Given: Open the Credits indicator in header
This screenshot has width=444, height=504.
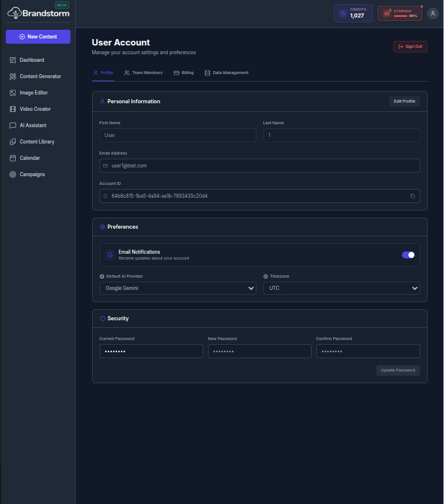Looking at the screenshot, I should pos(353,13).
